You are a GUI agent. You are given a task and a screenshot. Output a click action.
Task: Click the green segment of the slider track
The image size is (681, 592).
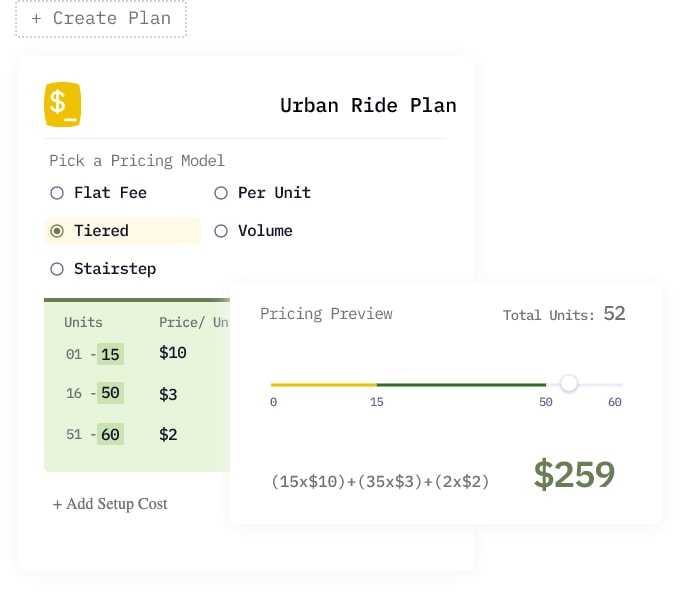[460, 384]
